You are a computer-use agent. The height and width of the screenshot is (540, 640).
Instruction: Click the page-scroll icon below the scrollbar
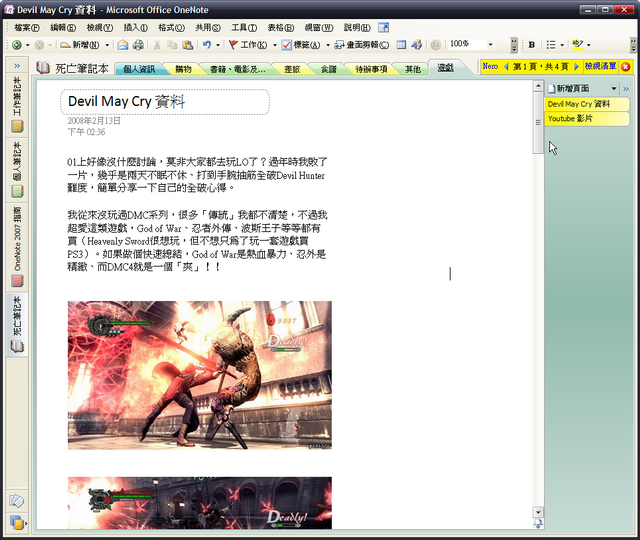[538, 524]
